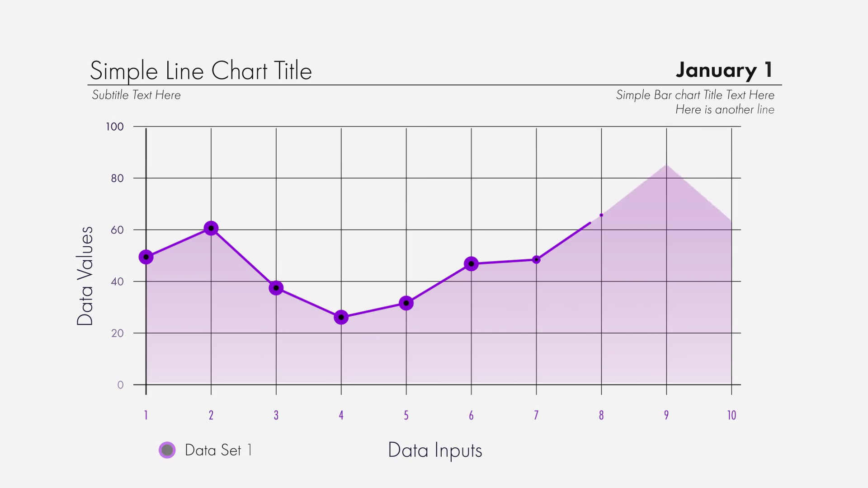
Task: Select the data point marker above input 1
Action: 146,257
